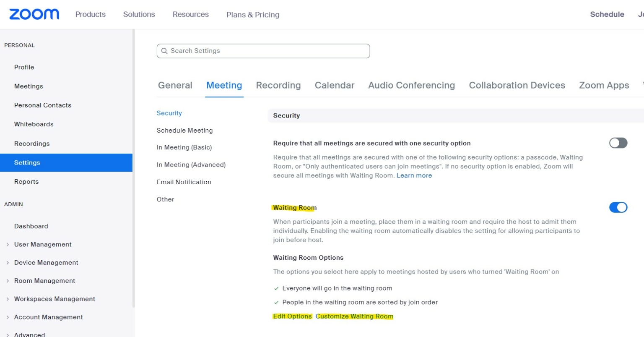
Task: Click Edit Options under Waiting Room
Action: click(x=293, y=316)
